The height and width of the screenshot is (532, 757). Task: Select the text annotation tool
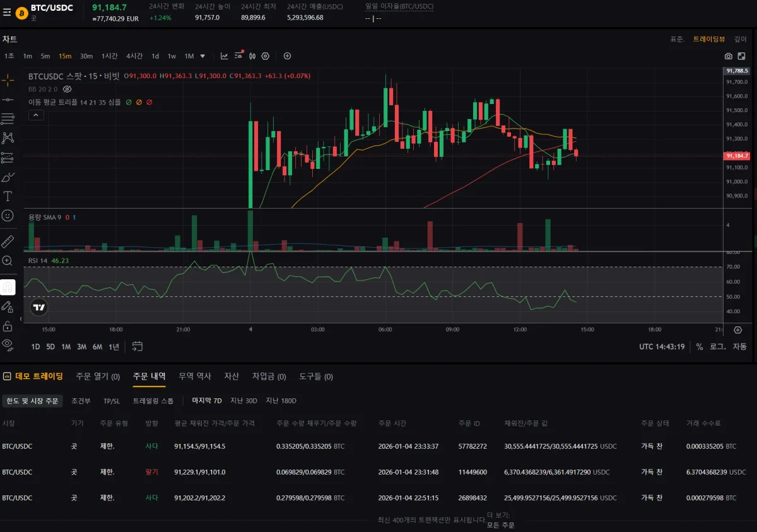[8, 196]
